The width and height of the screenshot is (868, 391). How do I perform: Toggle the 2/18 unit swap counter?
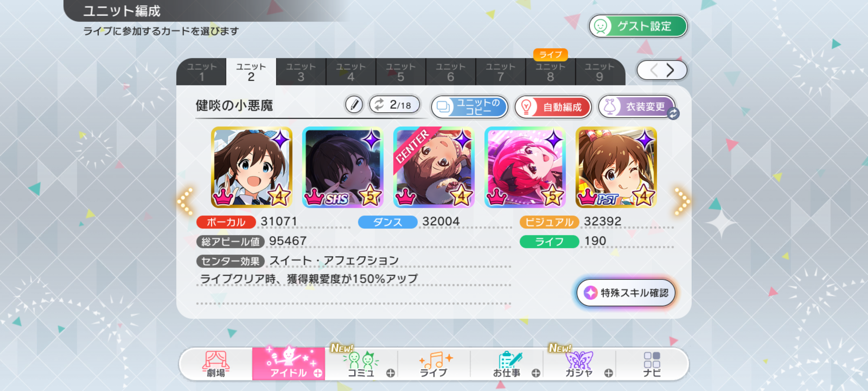pos(395,105)
